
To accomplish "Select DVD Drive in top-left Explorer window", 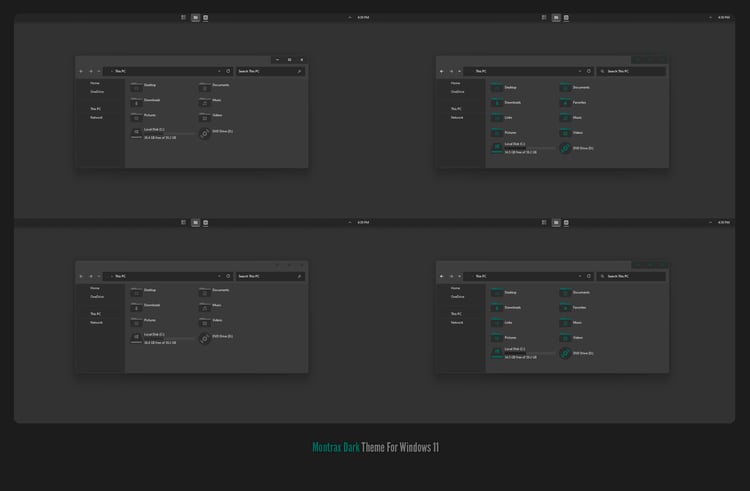I will [x=205, y=134].
